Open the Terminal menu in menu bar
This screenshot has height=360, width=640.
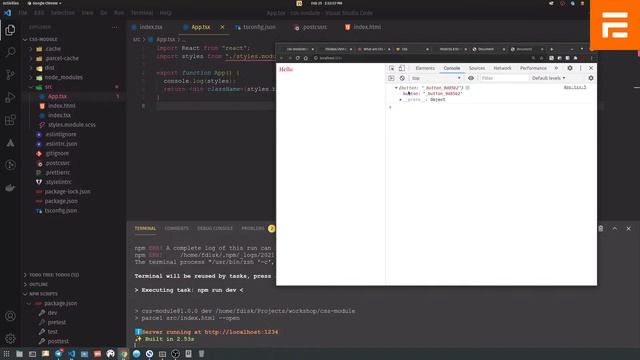142,13
